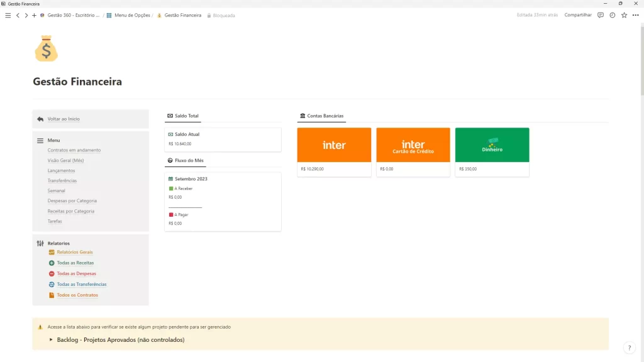Switch to the Contas Bancárias tab
Screen dimensions: 644x362
tap(321, 116)
